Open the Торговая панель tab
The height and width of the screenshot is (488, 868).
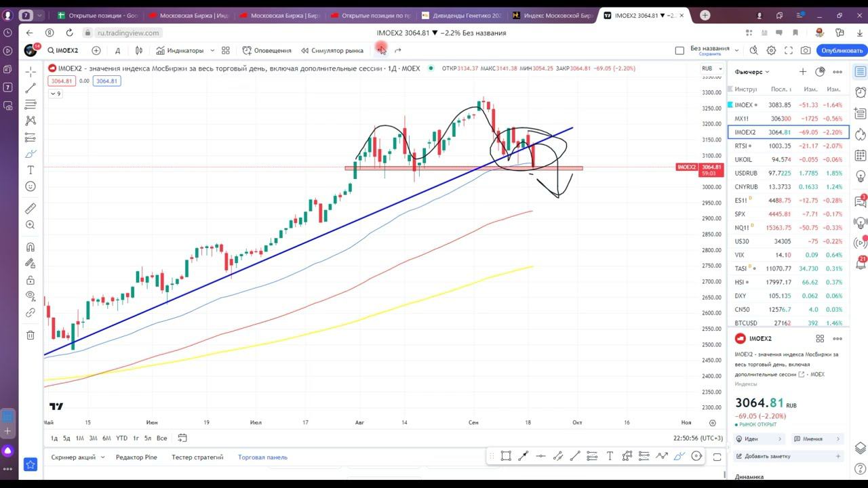point(262,457)
